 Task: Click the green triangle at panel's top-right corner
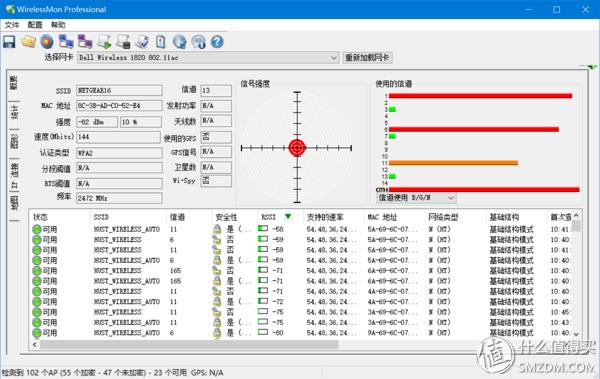[592, 67]
